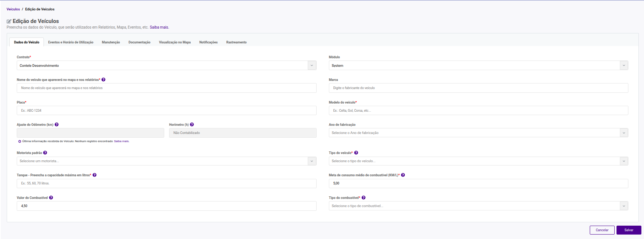
Task: Open the Notificações tab
Action: click(x=208, y=42)
